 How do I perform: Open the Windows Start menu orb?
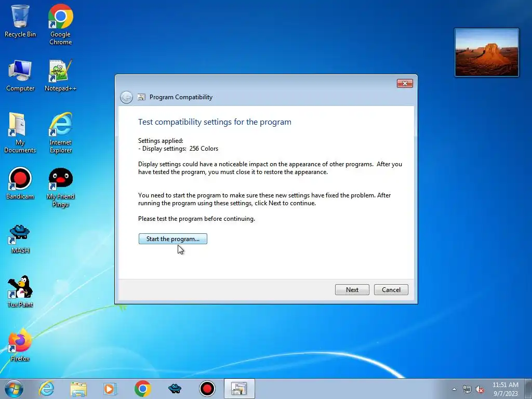14,389
